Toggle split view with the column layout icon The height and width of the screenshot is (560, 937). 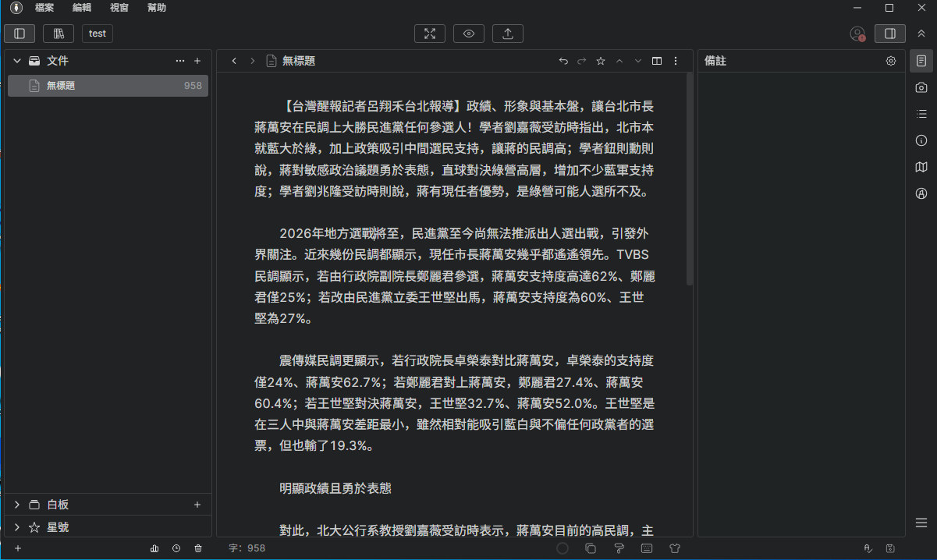[656, 60]
